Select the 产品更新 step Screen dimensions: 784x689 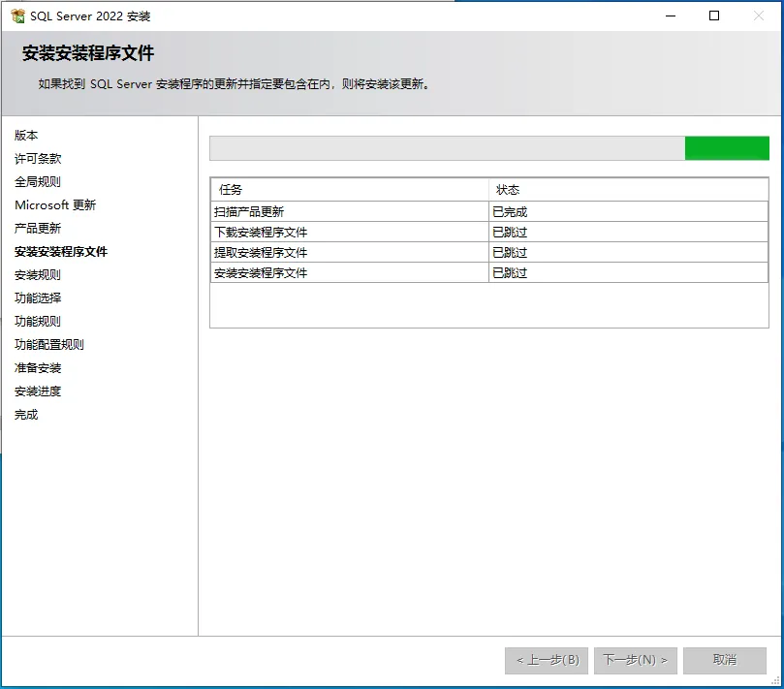[38, 228]
